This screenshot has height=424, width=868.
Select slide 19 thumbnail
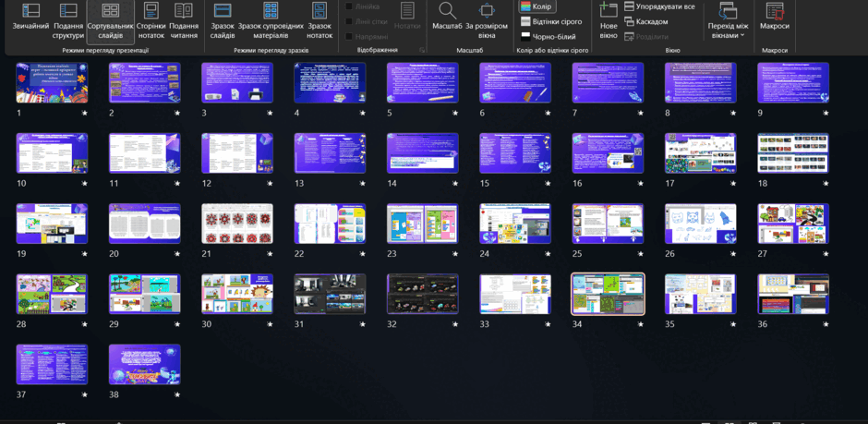point(52,224)
